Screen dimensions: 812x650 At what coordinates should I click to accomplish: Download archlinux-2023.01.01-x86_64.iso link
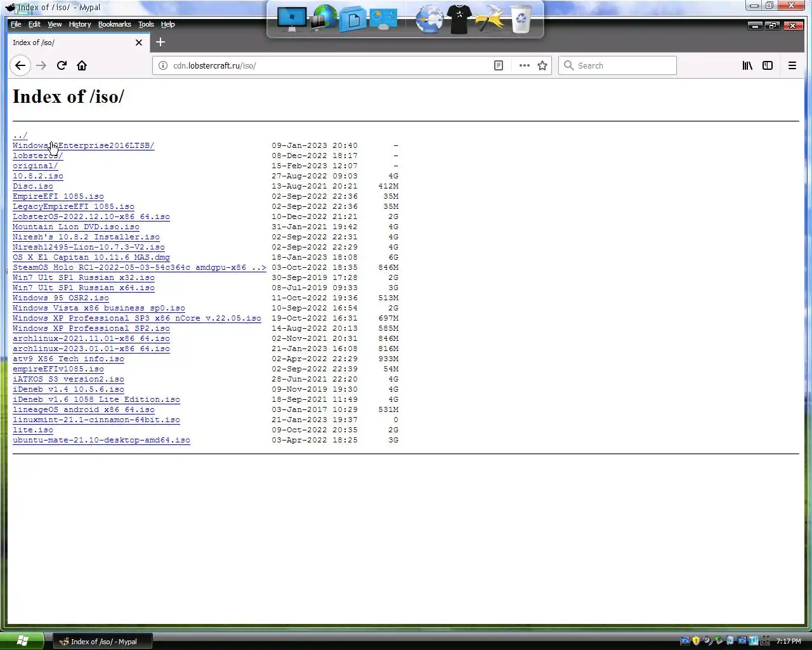click(x=91, y=348)
